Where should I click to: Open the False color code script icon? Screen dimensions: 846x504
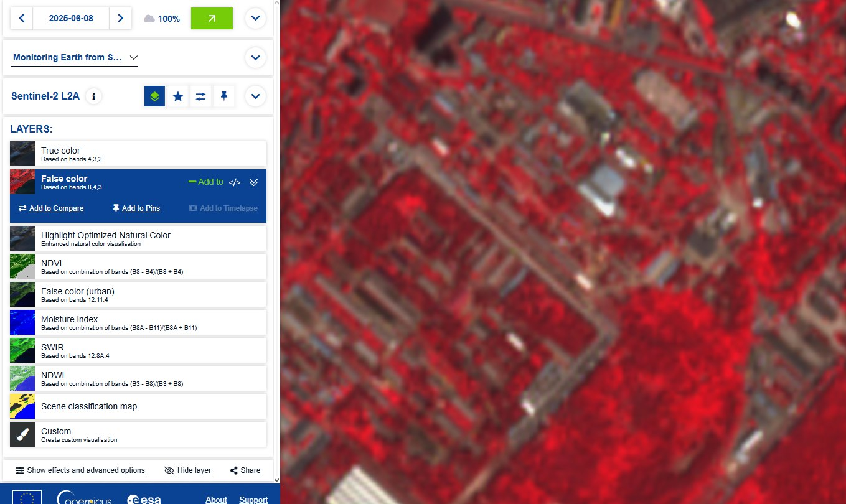coord(235,182)
